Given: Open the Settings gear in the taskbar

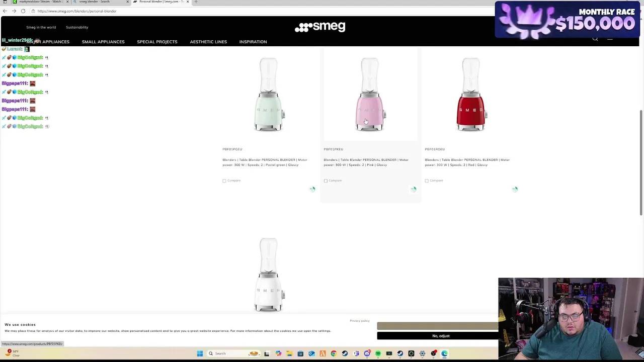Looking at the screenshot, I should coord(422,353).
